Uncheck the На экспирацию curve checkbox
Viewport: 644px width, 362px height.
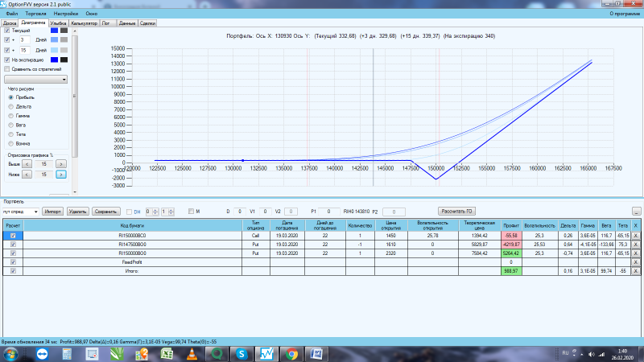point(7,60)
